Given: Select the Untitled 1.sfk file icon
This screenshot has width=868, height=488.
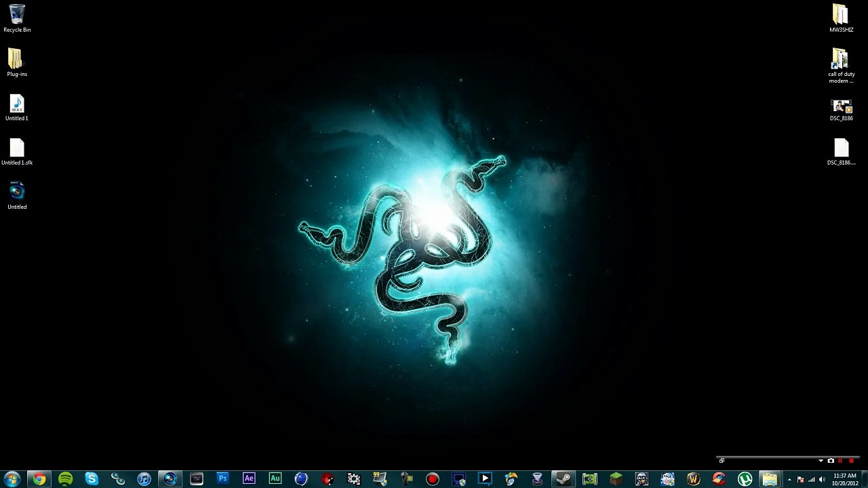Looking at the screenshot, I should 17,152.
